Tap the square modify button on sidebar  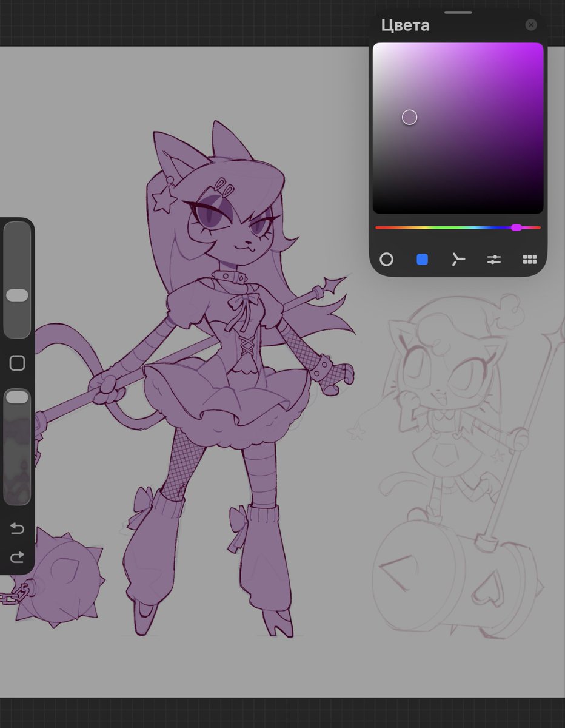[x=17, y=363]
